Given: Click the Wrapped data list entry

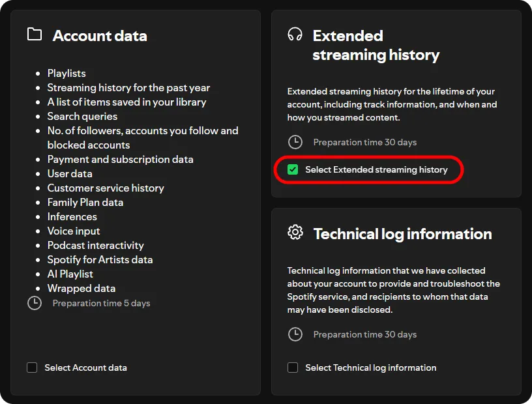Looking at the screenshot, I should pos(81,289).
